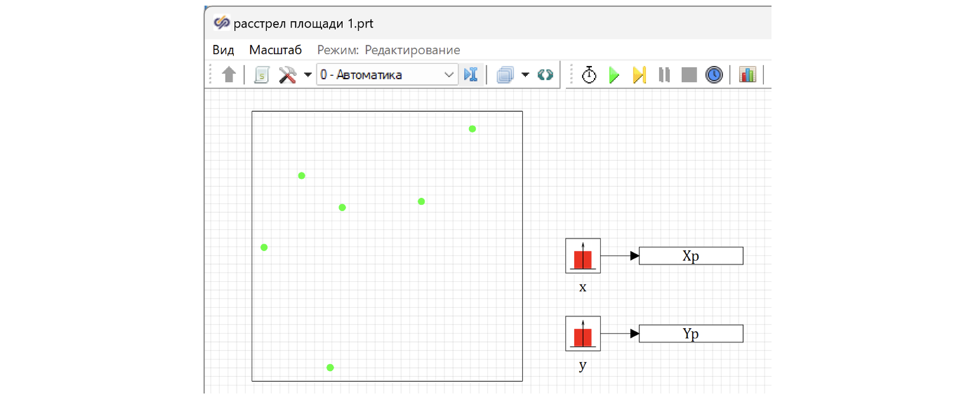
Task: Select the Xp output block
Action: click(691, 256)
